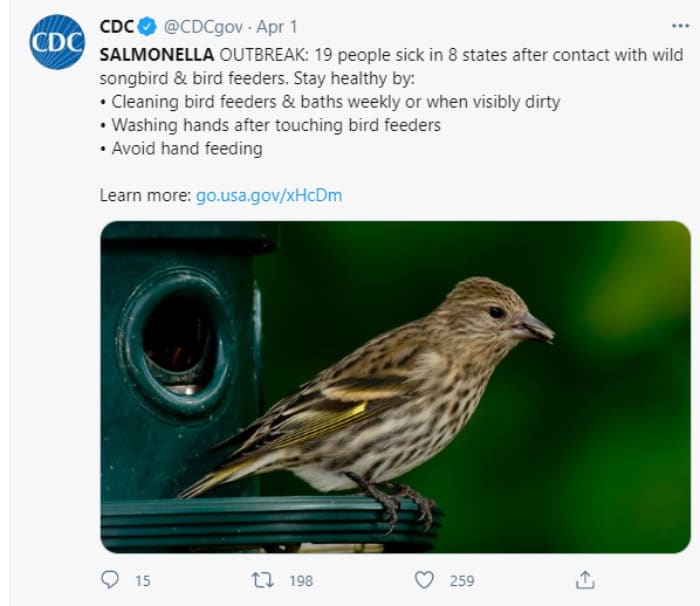Click the retweet count 198
Image resolution: width=700 pixels, height=606 pixels.
300,581
